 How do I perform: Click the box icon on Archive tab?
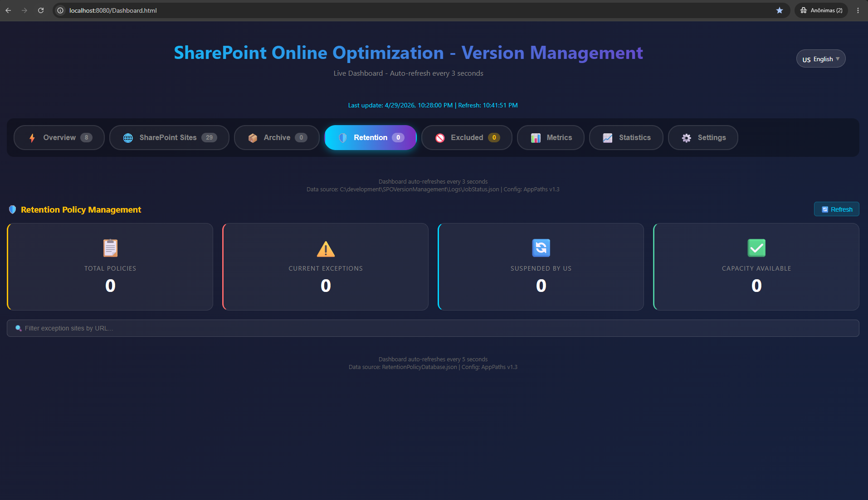pos(253,138)
